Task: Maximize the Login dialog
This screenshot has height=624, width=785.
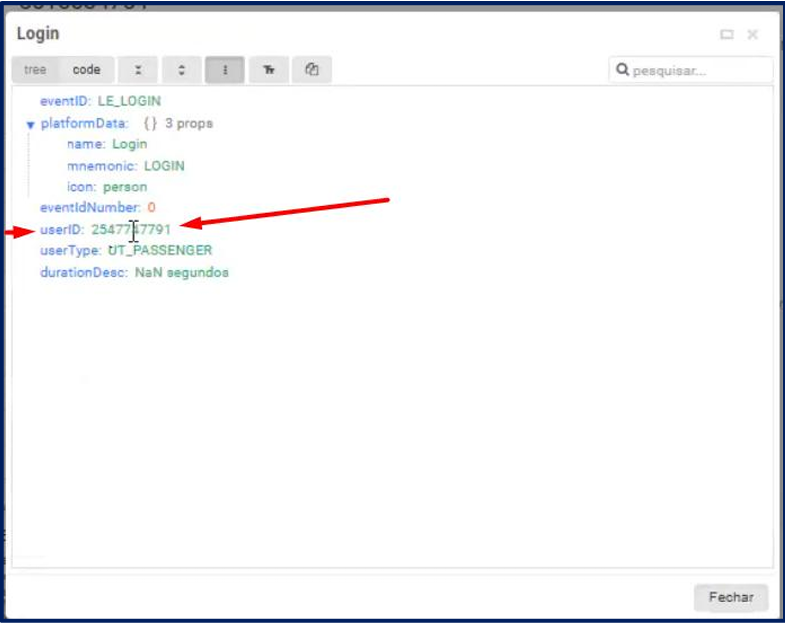Action: pyautogui.click(x=727, y=34)
